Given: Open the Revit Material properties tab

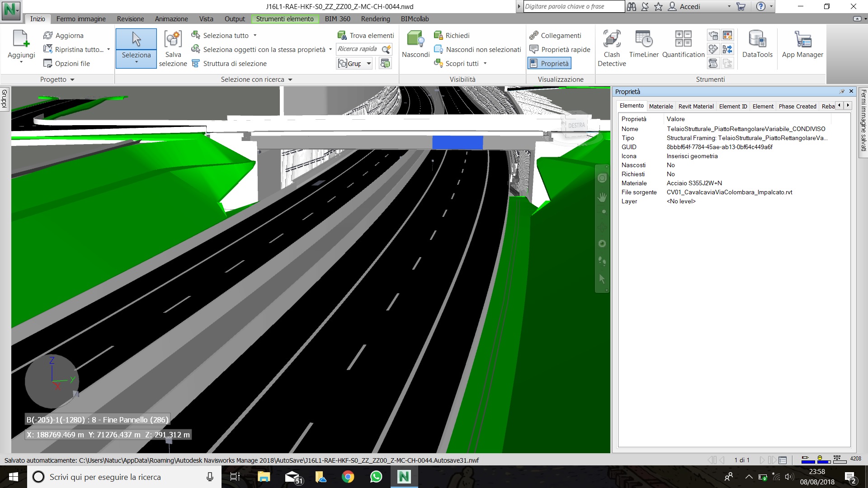Looking at the screenshot, I should point(696,106).
